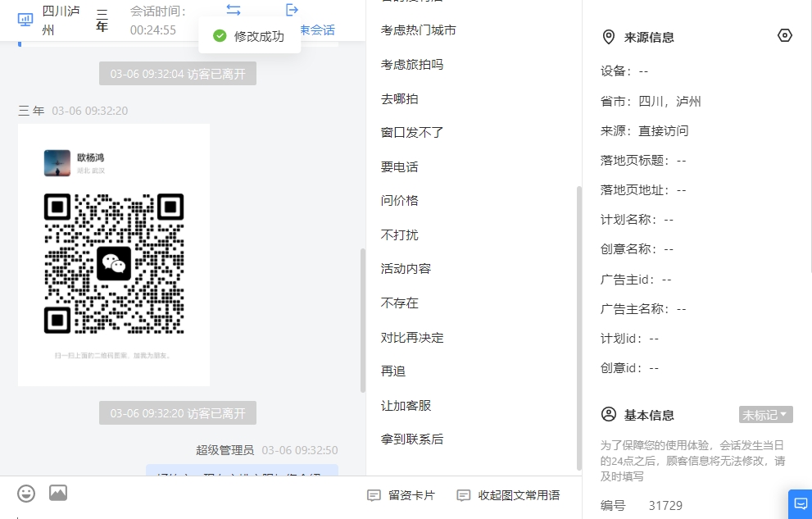Select quick phrase 不存在
Viewport: 812px width, 519px height.
[399, 303]
